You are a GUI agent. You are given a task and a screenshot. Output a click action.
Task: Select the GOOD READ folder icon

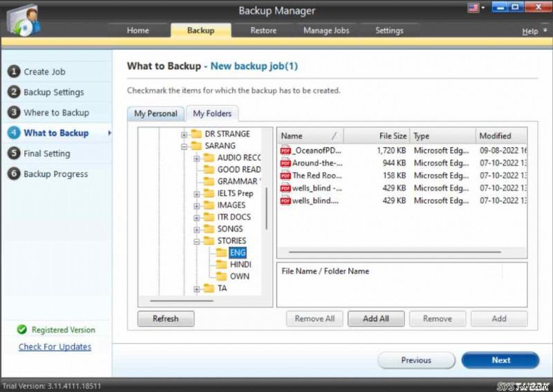point(209,169)
